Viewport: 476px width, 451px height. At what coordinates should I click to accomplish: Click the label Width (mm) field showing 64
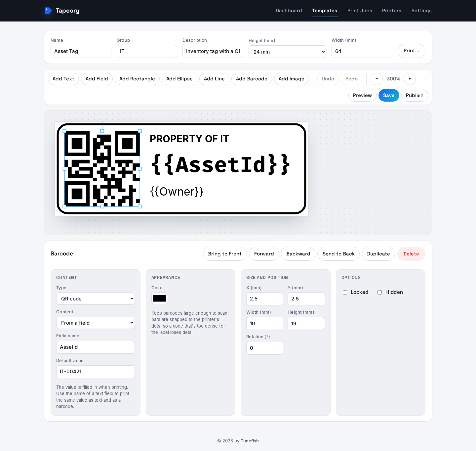click(362, 51)
